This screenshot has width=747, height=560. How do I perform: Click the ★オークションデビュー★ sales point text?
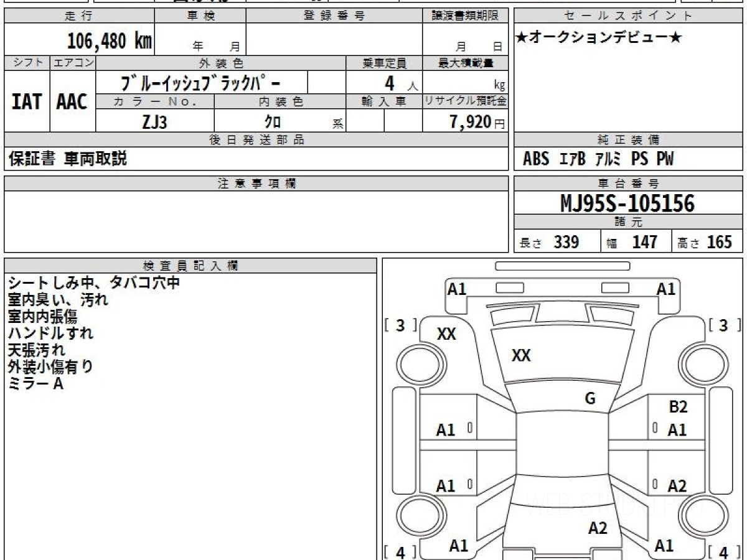[599, 37]
